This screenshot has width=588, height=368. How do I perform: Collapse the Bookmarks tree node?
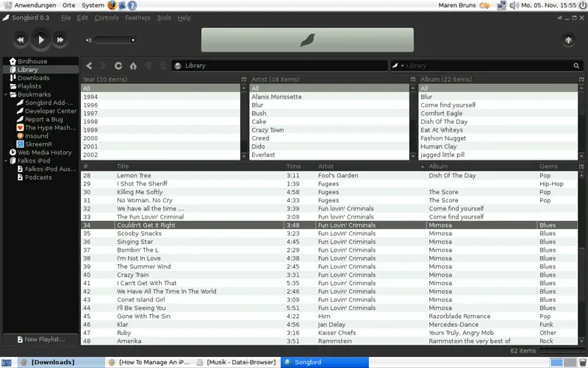pyautogui.click(x=6, y=95)
